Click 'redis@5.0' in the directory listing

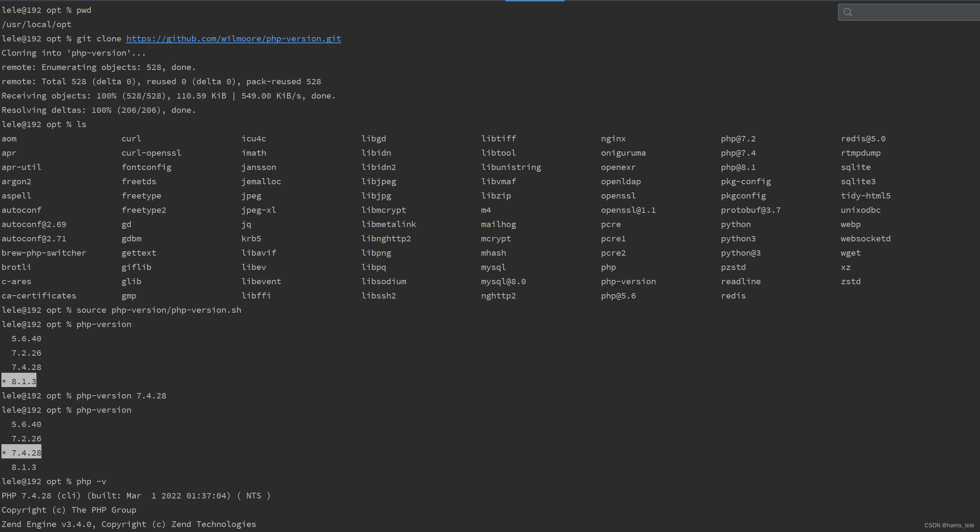pyautogui.click(x=863, y=139)
